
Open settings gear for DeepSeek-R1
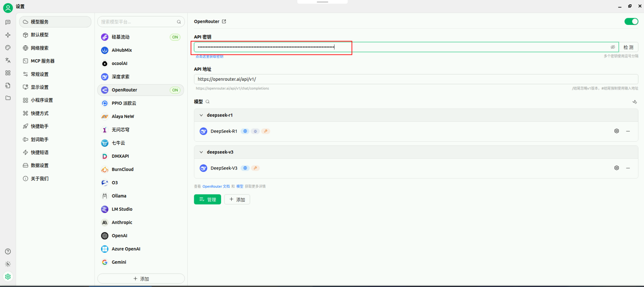(x=616, y=131)
